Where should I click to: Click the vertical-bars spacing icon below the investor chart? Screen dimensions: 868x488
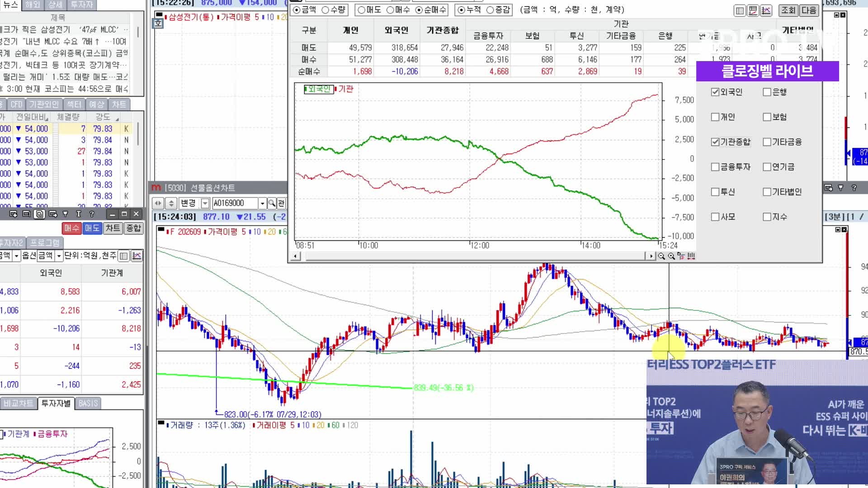click(x=691, y=256)
